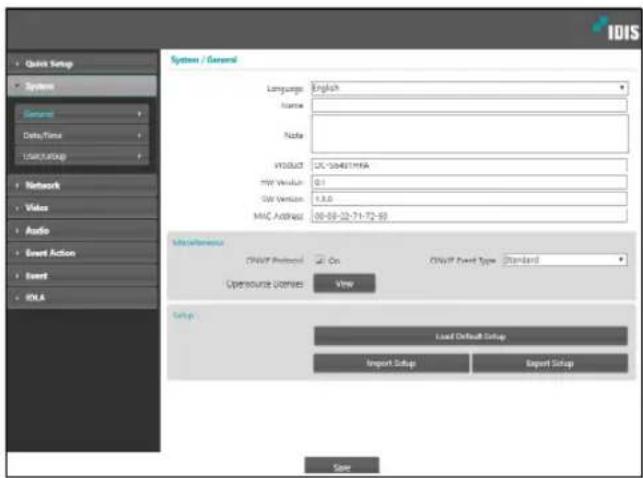Click the IDIS logo
The width and height of the screenshot is (643, 478).
[616, 29]
